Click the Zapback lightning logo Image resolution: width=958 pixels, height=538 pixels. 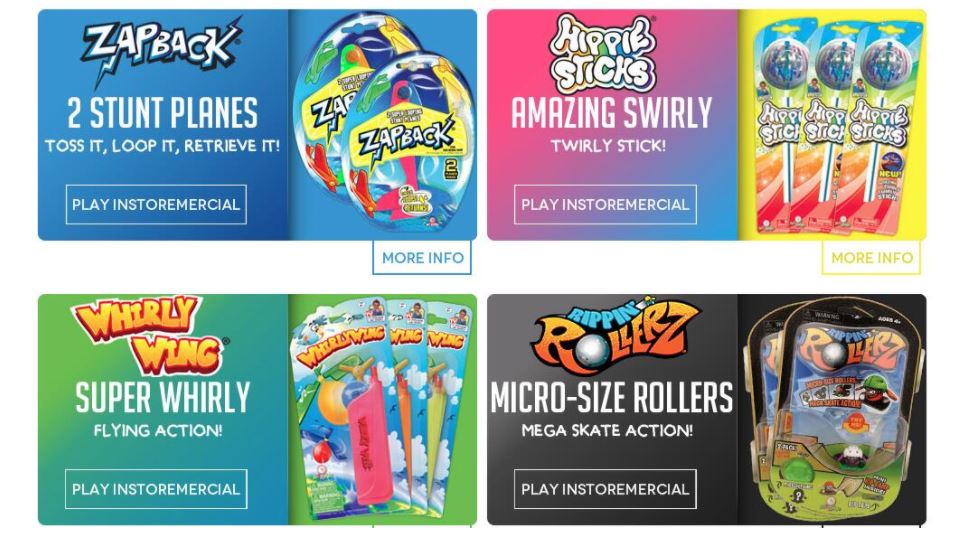161,49
